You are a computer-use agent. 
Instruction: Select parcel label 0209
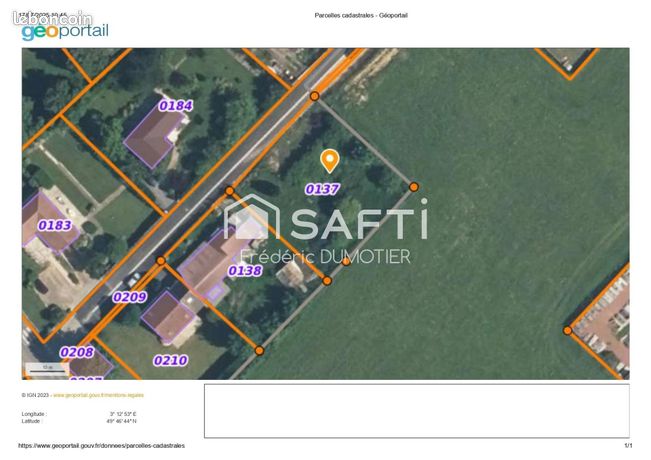coord(130,297)
